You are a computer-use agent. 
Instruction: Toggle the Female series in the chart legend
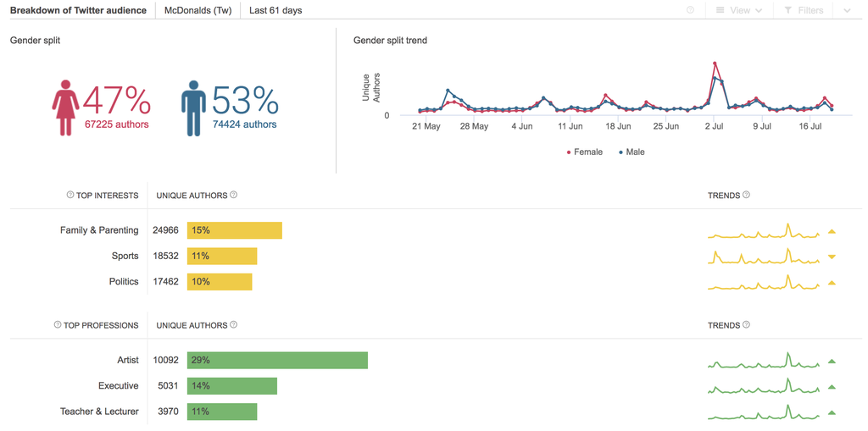click(x=585, y=152)
